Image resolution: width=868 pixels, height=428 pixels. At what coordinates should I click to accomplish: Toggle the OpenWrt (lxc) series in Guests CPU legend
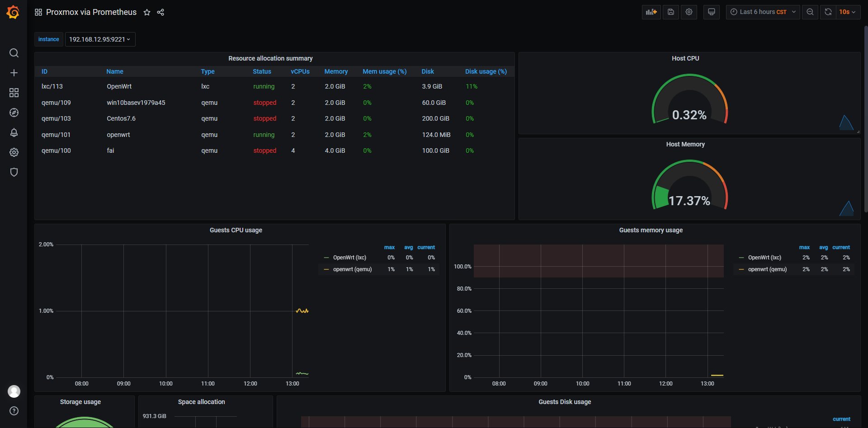(x=349, y=257)
